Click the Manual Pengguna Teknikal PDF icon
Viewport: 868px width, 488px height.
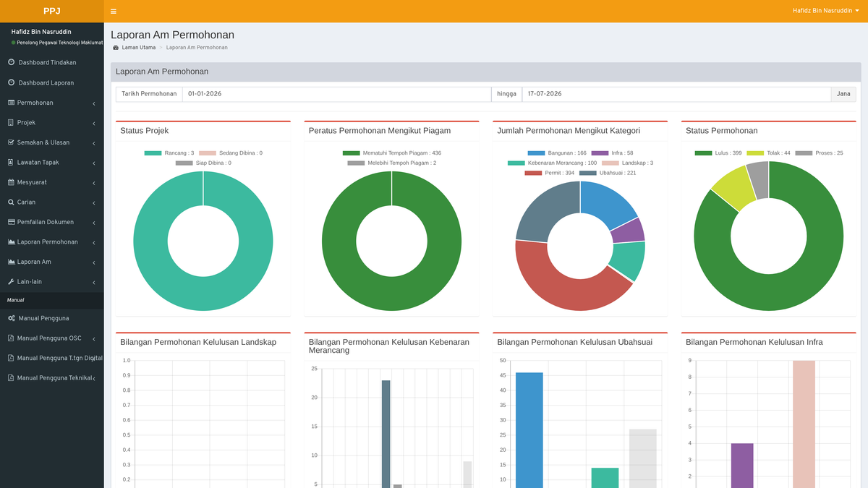click(x=11, y=377)
